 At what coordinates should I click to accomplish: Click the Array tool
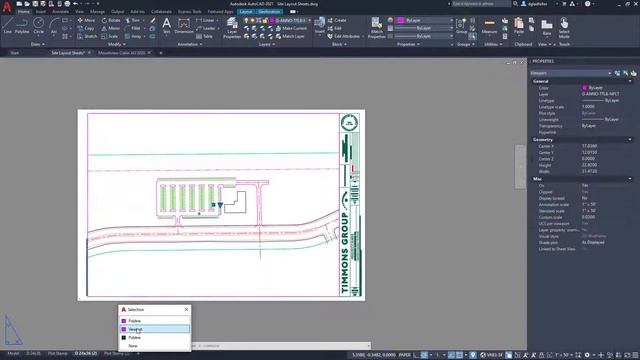tap(133, 36)
